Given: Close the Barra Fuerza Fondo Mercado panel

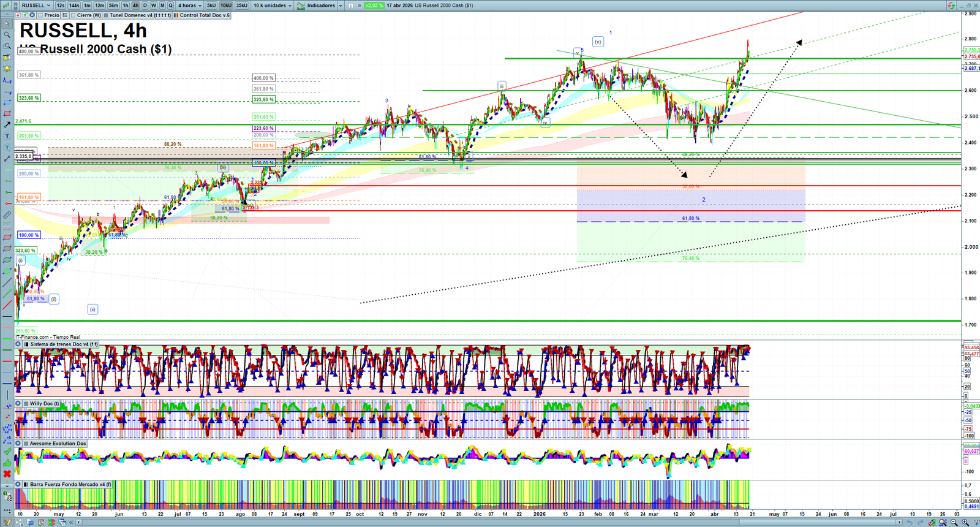Looking at the screenshot, I should pos(18,485).
